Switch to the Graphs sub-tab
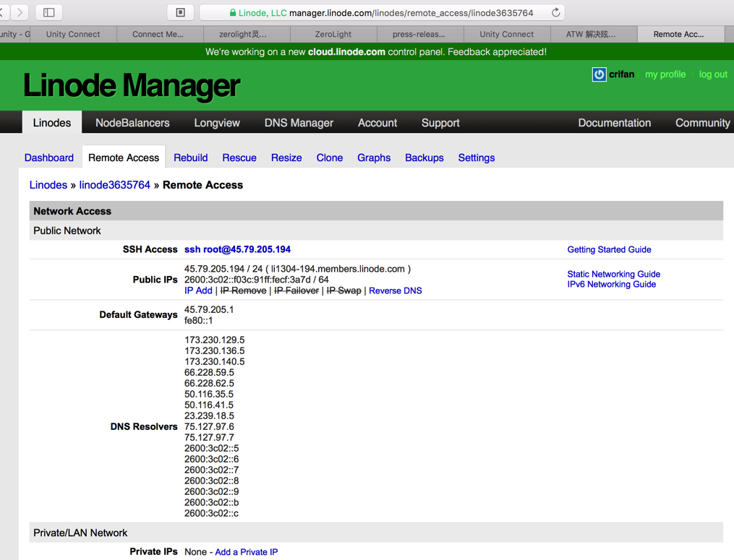Screen dimensions: 734x560 coord(374,158)
